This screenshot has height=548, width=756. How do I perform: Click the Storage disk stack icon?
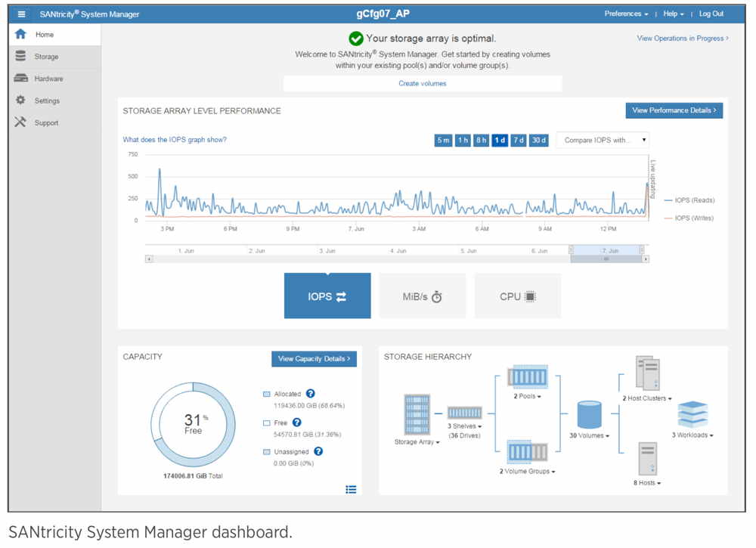pos(20,56)
